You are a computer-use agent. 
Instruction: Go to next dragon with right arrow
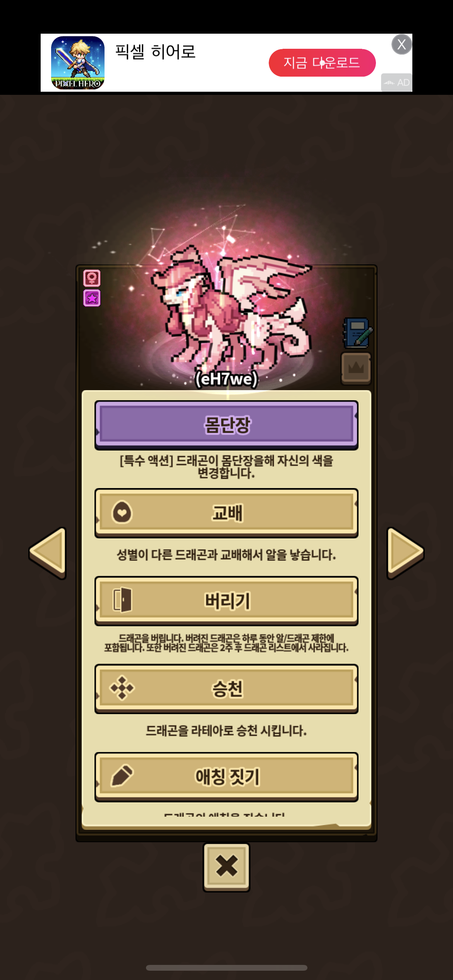(x=405, y=553)
